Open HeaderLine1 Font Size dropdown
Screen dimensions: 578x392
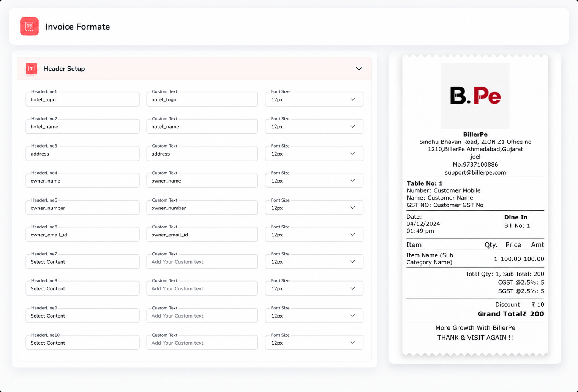(314, 99)
